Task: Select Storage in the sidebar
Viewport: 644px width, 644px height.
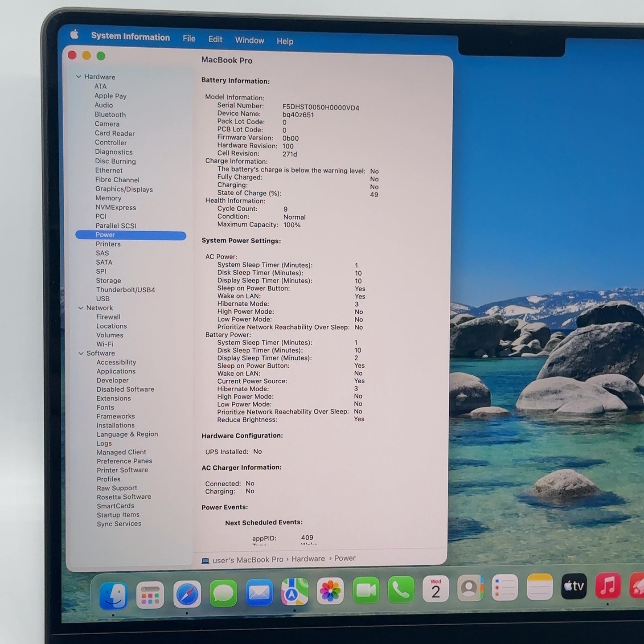Action: point(108,281)
